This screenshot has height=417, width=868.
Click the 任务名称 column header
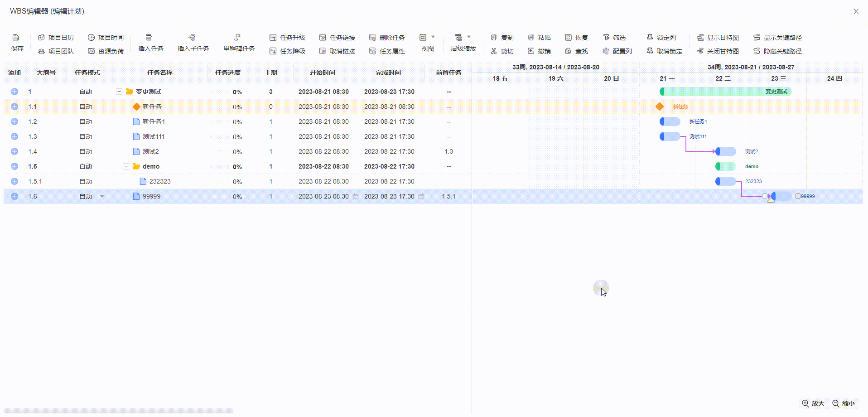pos(159,73)
